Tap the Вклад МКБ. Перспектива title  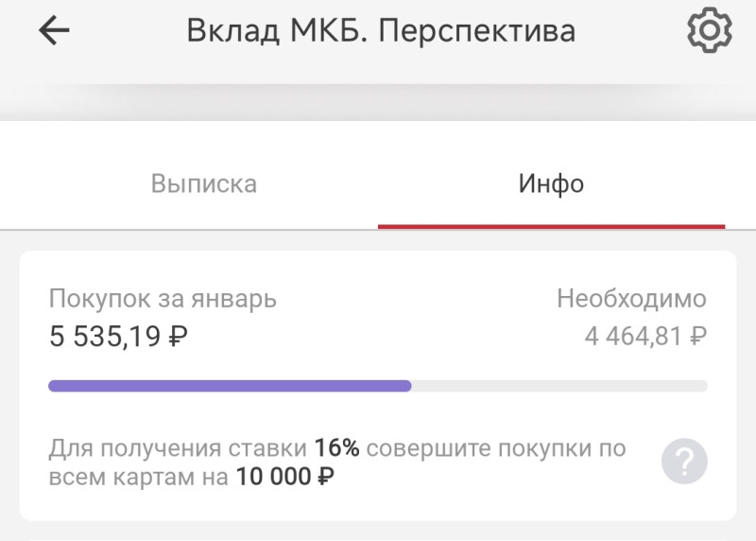point(380,31)
